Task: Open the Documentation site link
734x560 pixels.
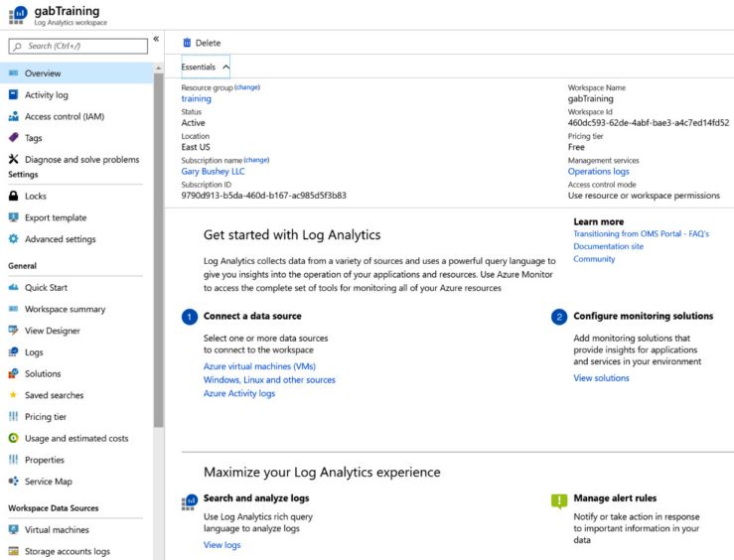Action: [608, 246]
